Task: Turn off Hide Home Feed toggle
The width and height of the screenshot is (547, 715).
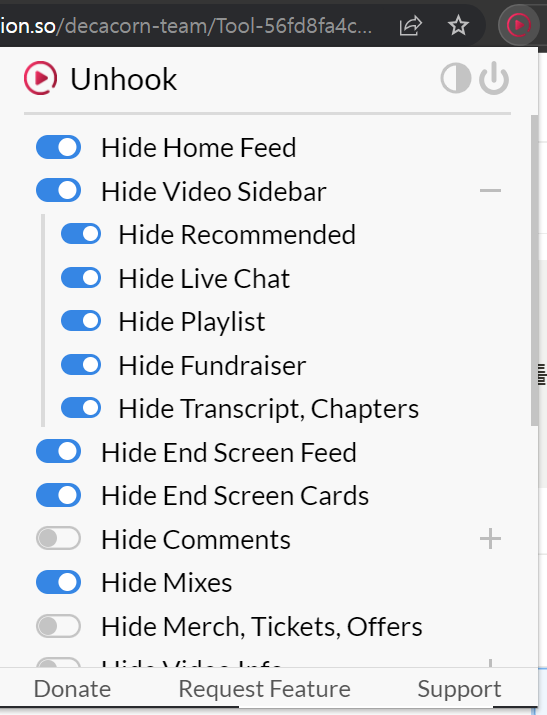Action: click(x=58, y=147)
